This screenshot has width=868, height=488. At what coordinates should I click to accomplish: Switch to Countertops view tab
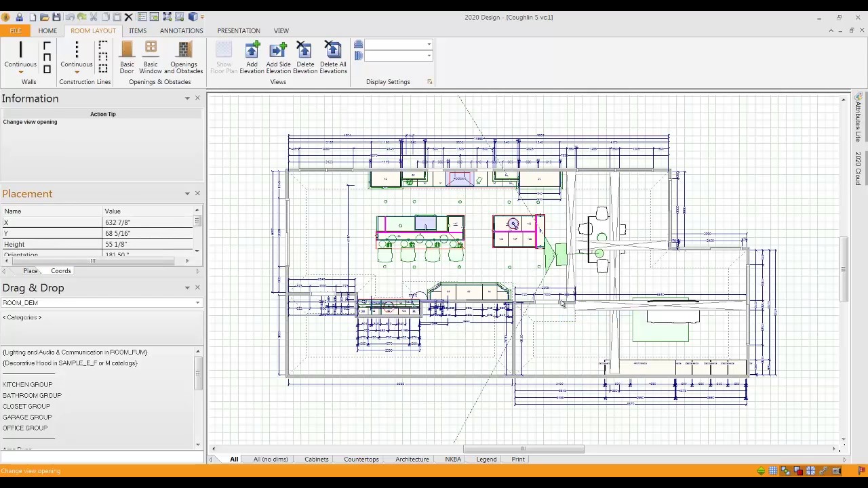(361, 459)
